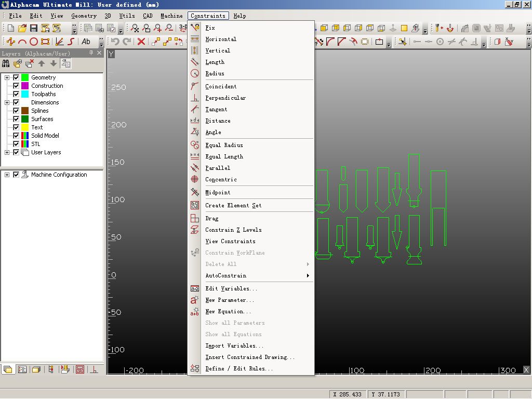Open overflow dropdown after yellow square view icon
532x399 pixels.
(425, 29)
